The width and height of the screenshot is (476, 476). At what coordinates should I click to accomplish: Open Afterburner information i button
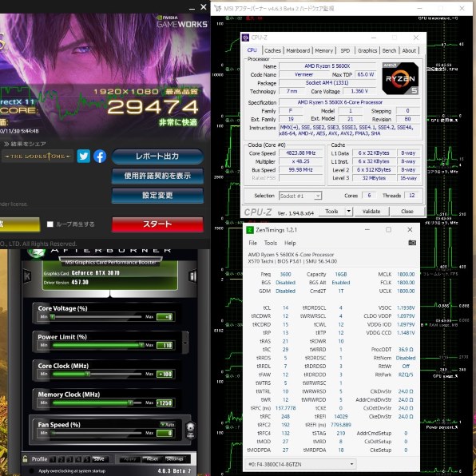[x=192, y=276]
